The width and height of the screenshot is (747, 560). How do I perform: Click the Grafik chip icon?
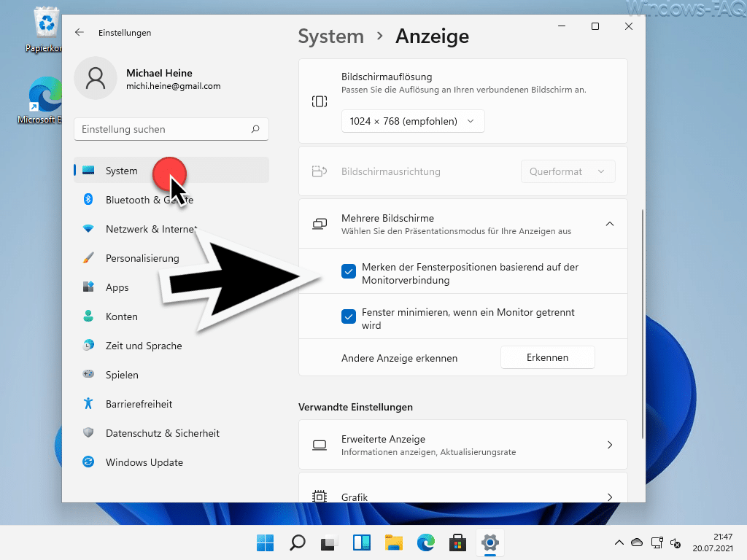point(320,497)
